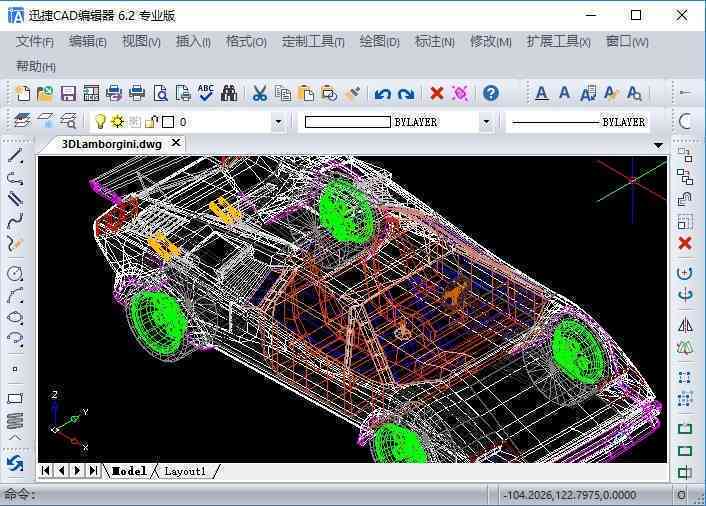Viewport: 706px width, 506px height.
Task: Select the Point tool
Action: click(x=15, y=369)
